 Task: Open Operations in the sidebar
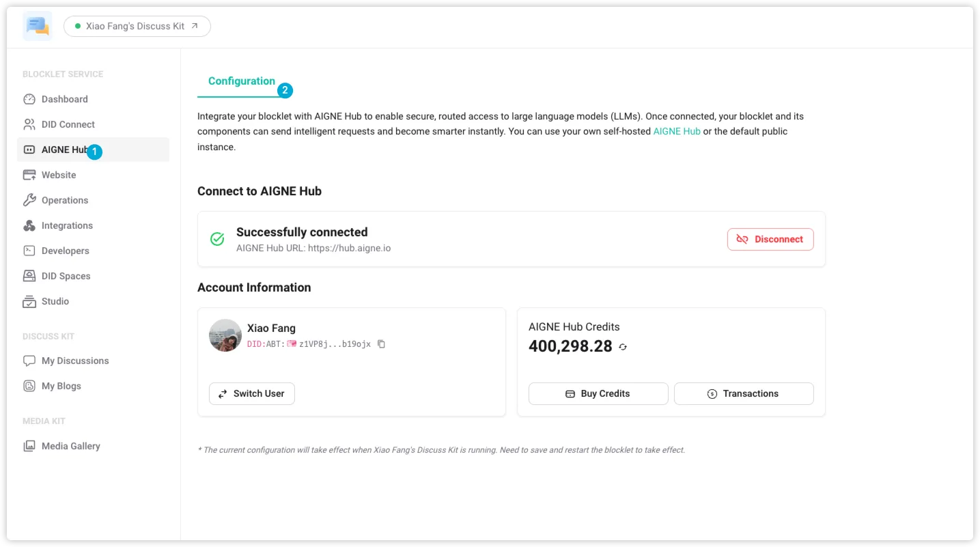point(93,200)
